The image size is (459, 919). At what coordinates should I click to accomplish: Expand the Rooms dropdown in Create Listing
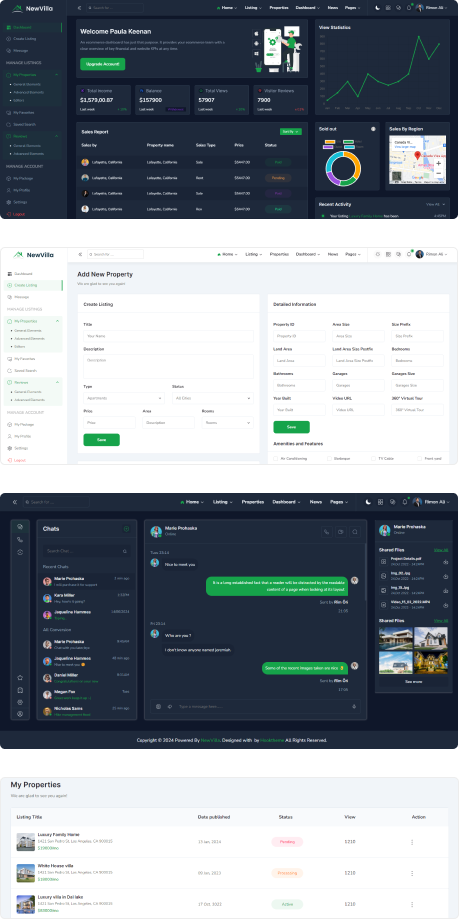click(x=227, y=422)
